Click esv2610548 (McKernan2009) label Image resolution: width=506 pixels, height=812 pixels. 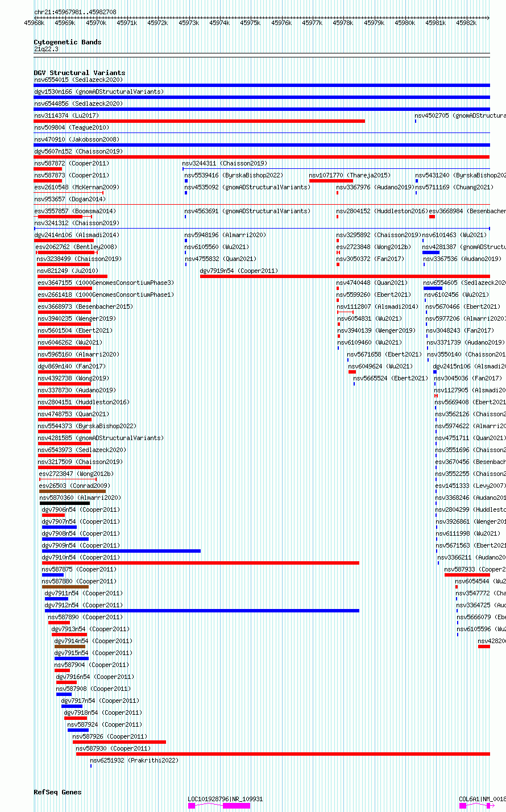(77, 187)
